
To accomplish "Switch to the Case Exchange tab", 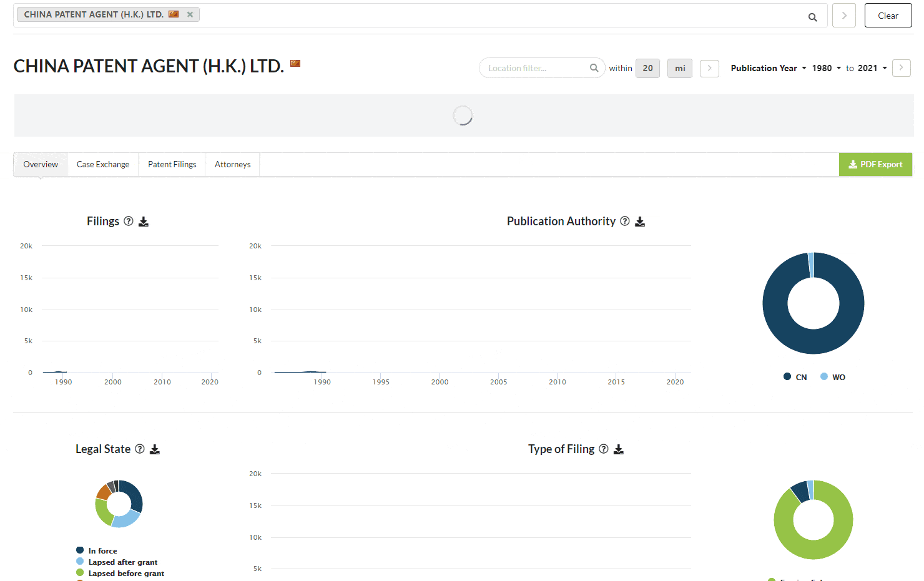I will [x=103, y=165].
